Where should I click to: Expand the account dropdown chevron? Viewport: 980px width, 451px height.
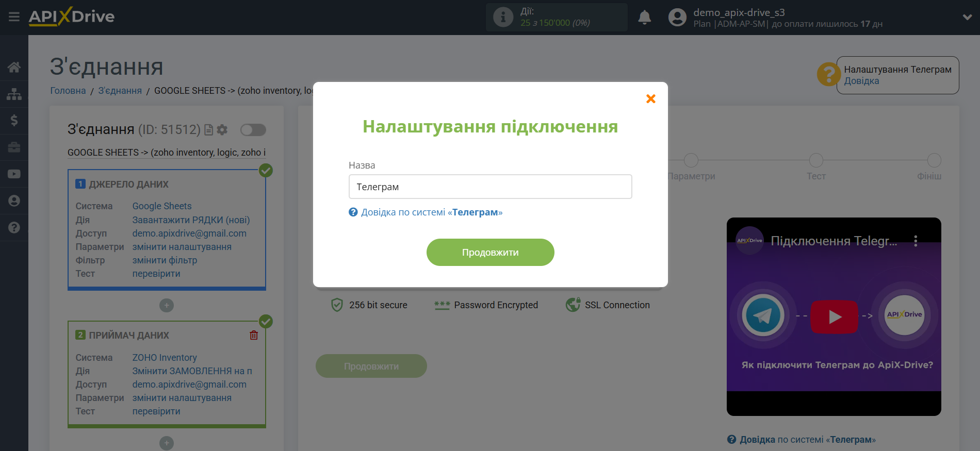pyautogui.click(x=967, y=17)
